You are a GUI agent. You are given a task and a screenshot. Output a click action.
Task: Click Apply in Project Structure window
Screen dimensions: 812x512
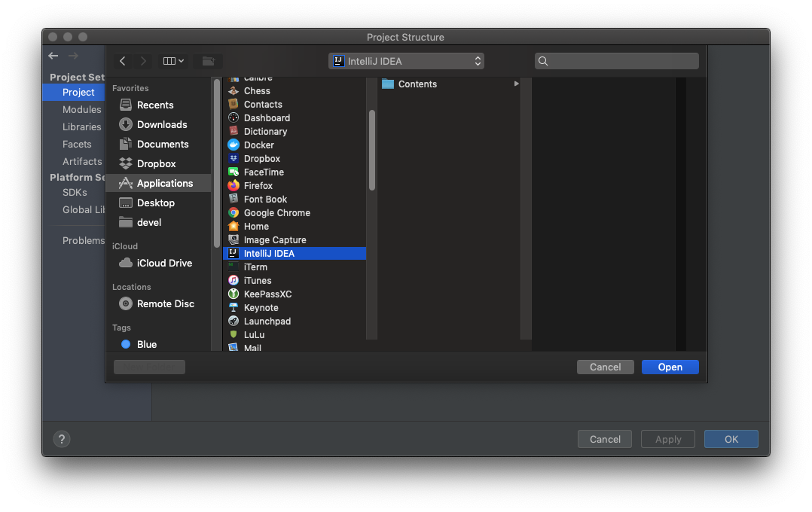coord(668,439)
